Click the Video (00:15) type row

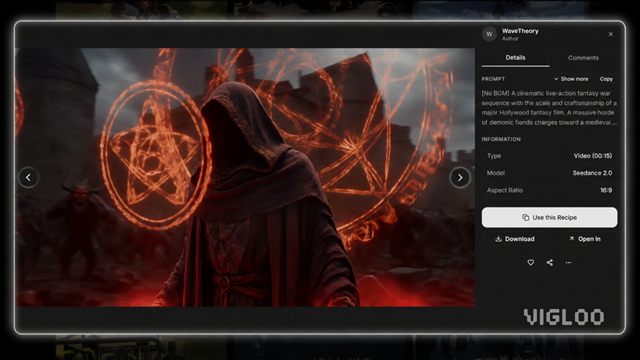[x=549, y=156]
